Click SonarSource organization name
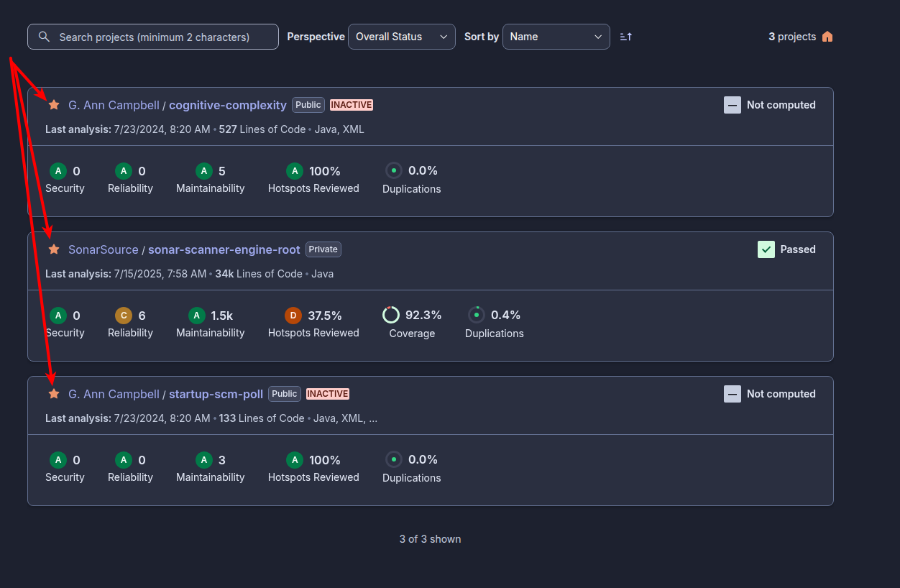 [x=104, y=249]
